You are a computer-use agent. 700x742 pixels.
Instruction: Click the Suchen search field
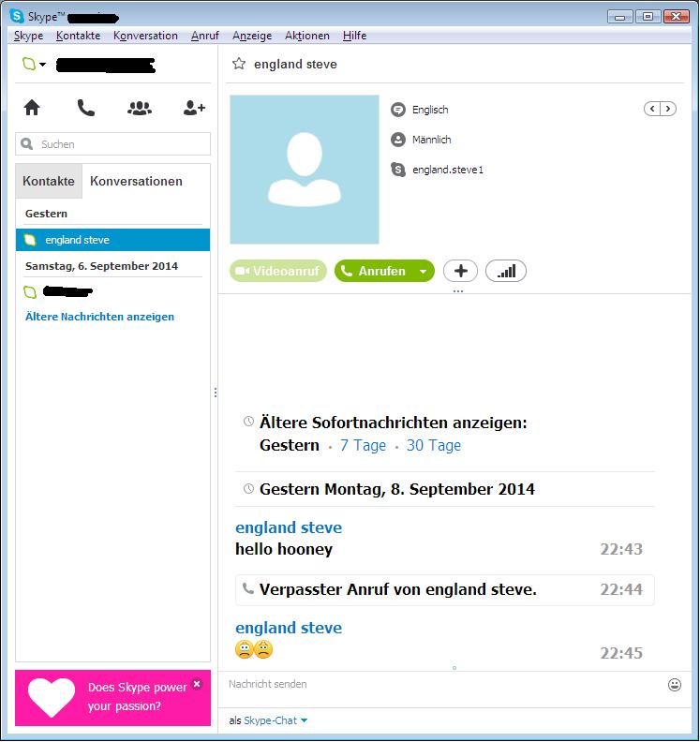pos(112,144)
